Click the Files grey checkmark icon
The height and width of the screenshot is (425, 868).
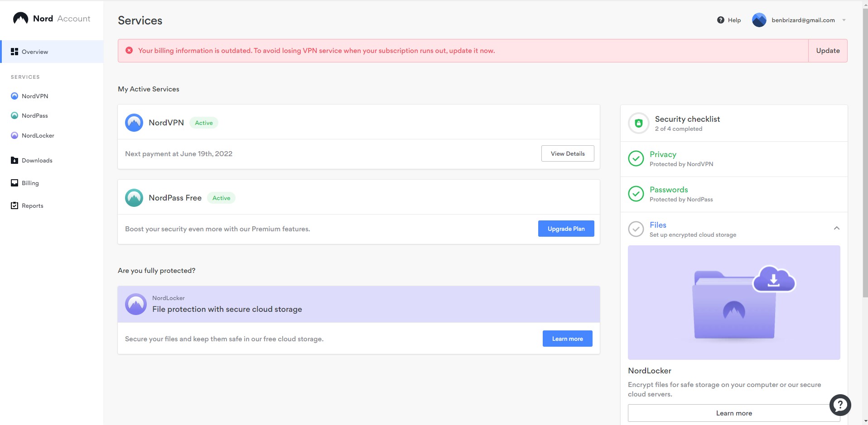coord(636,229)
